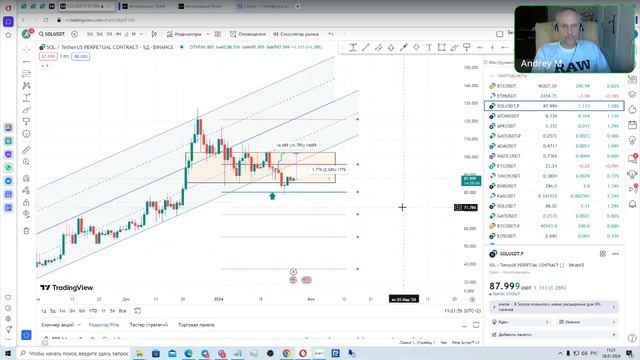The width and height of the screenshot is (640, 360).
Task: Open the candlestick chart type selector
Action: (154, 34)
